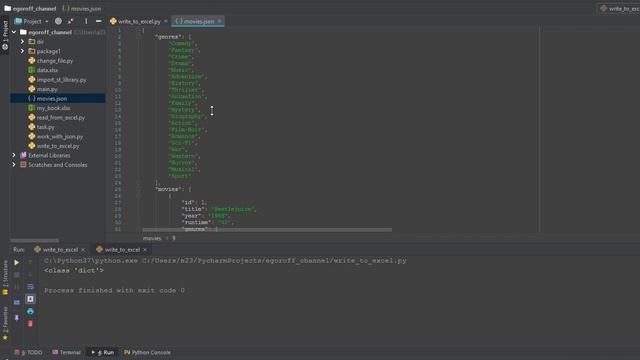This screenshot has height=360, width=640.
Task: Clear console output with the trash icon
Action: point(30,324)
